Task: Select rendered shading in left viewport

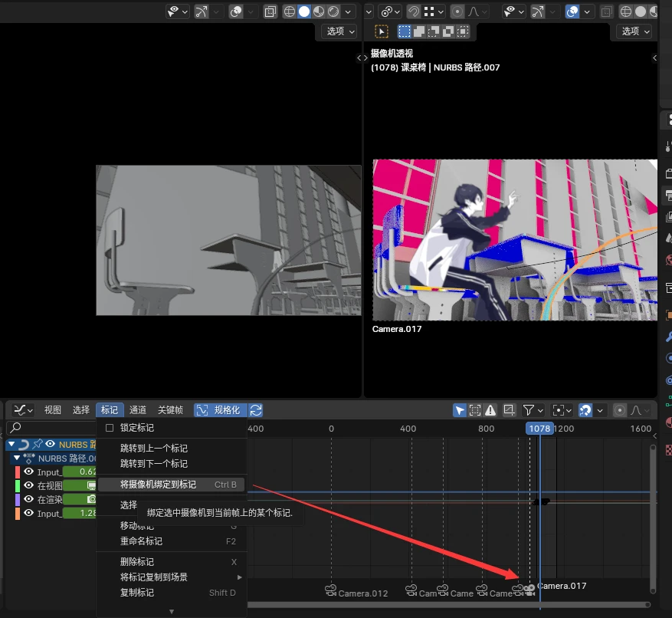Action: [333, 12]
